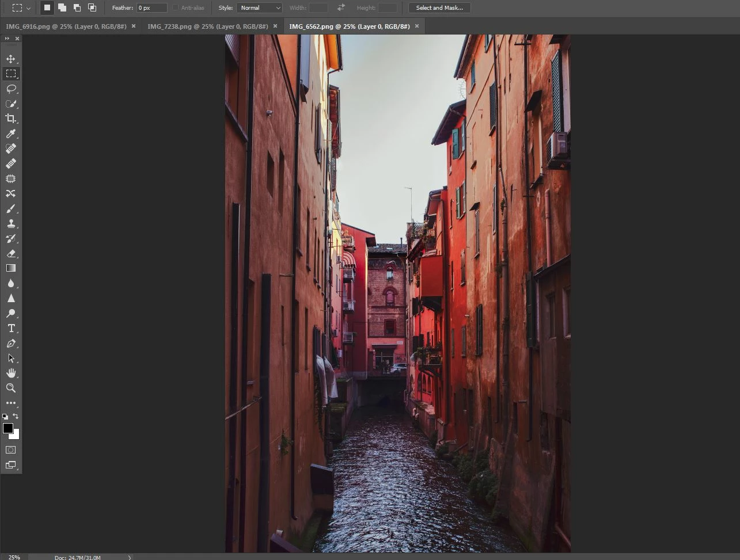This screenshot has height=560, width=740.
Task: Select the Sharpen tool
Action: [11, 298]
